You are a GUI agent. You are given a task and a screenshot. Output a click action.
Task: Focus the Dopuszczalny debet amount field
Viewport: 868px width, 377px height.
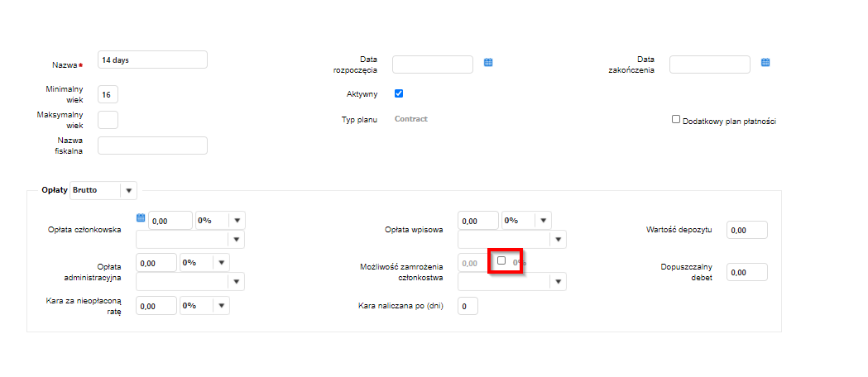pyautogui.click(x=746, y=272)
